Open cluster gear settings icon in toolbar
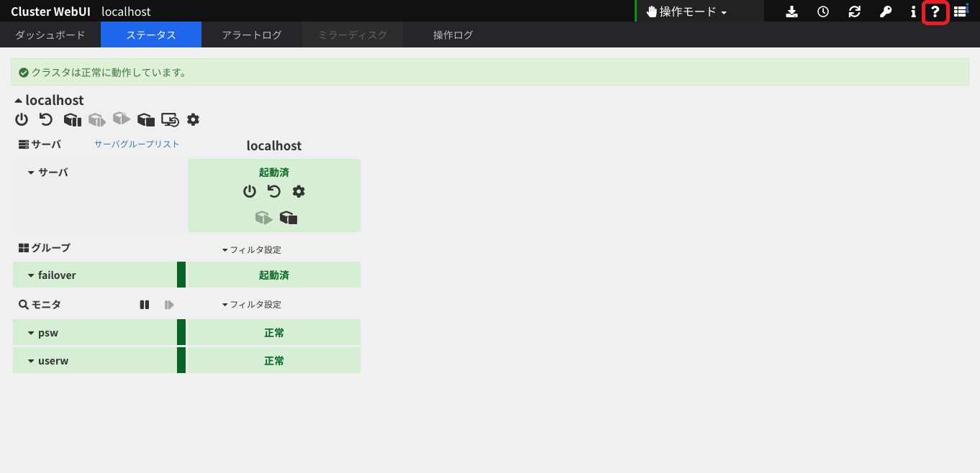The image size is (980, 473). pyautogui.click(x=193, y=119)
